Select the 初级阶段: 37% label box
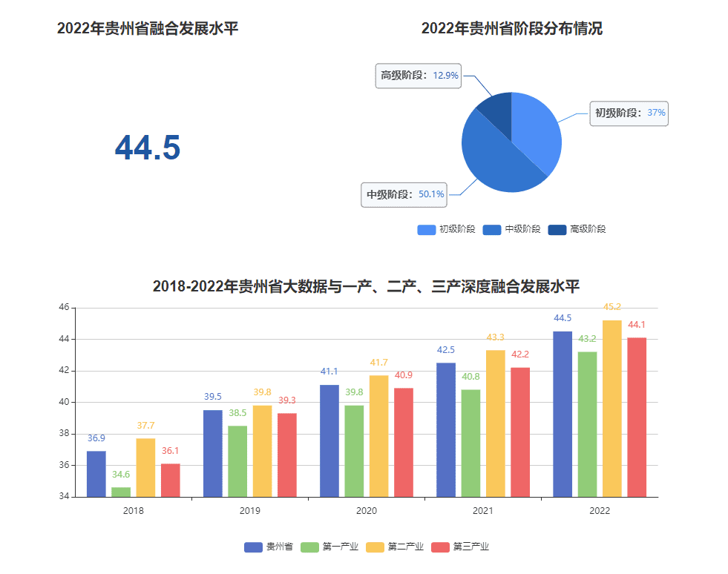The image size is (728, 574). (629, 113)
